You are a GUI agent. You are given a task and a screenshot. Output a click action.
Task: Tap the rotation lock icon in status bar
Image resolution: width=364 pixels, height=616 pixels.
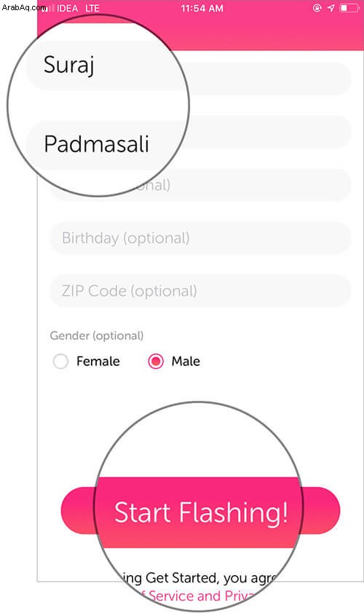point(317,8)
